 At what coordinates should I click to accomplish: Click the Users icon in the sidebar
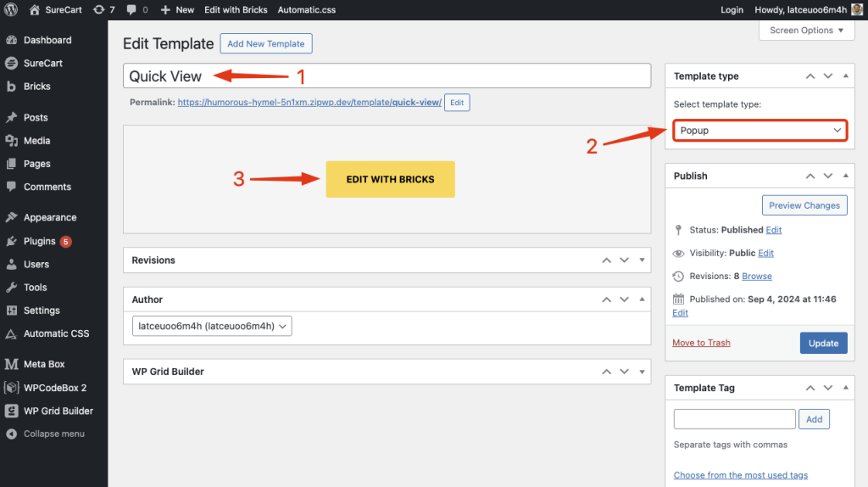click(x=12, y=264)
